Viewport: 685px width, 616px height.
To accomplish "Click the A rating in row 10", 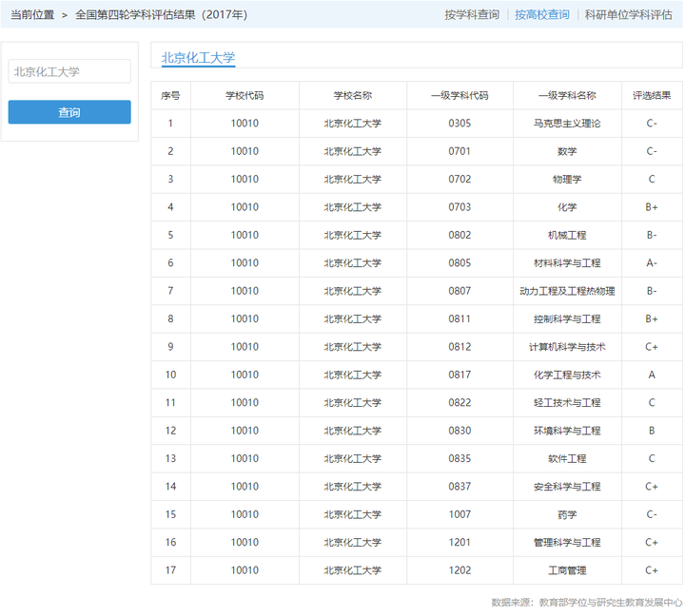I will 652,375.
